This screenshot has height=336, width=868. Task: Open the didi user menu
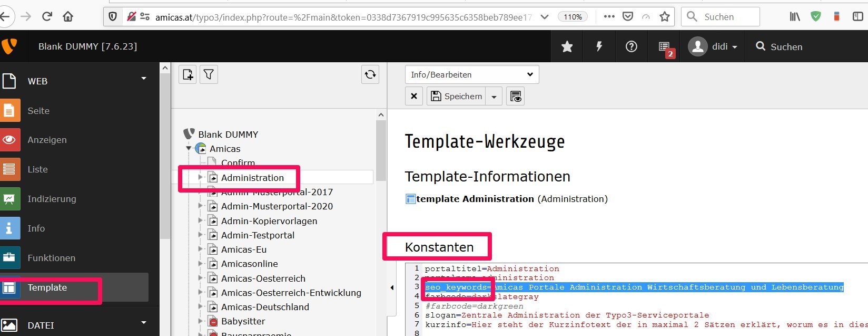[713, 46]
